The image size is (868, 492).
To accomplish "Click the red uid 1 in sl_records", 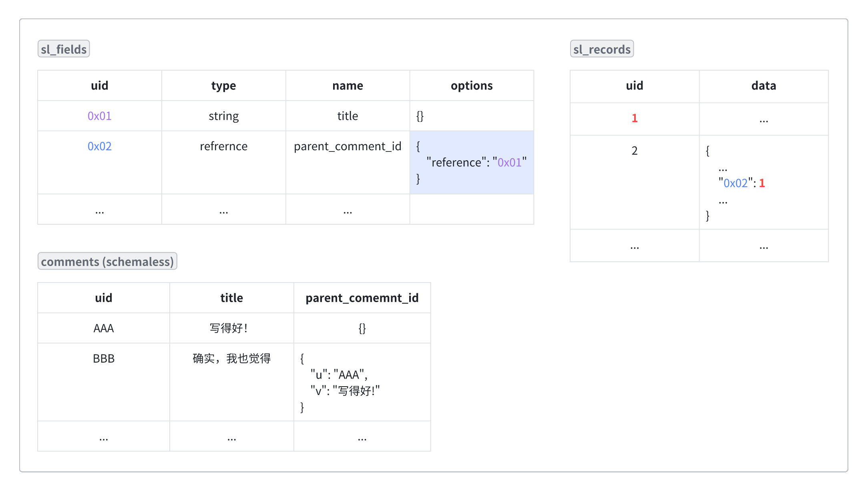I will click(x=634, y=118).
